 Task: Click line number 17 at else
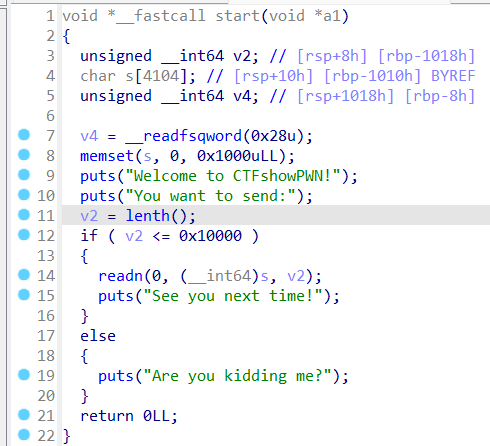click(46, 336)
